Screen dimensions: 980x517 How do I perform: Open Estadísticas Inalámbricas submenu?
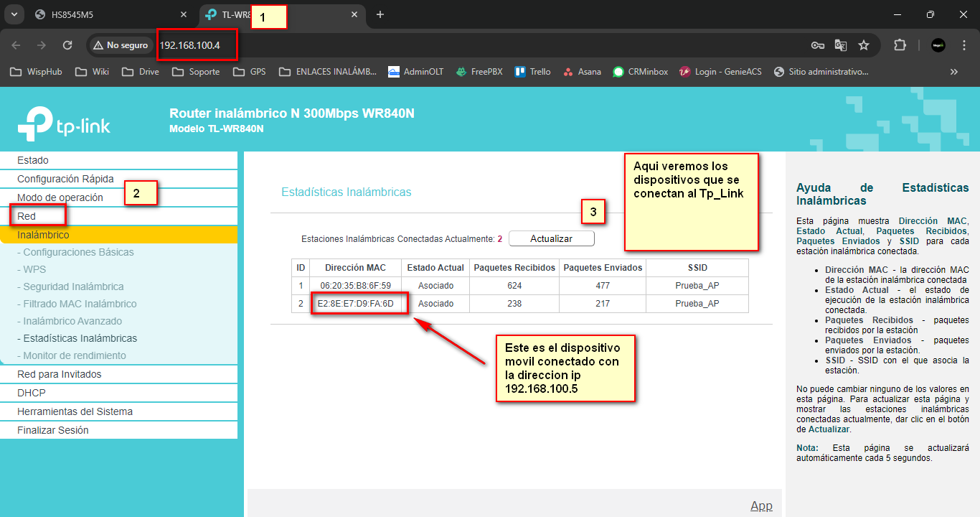point(77,338)
